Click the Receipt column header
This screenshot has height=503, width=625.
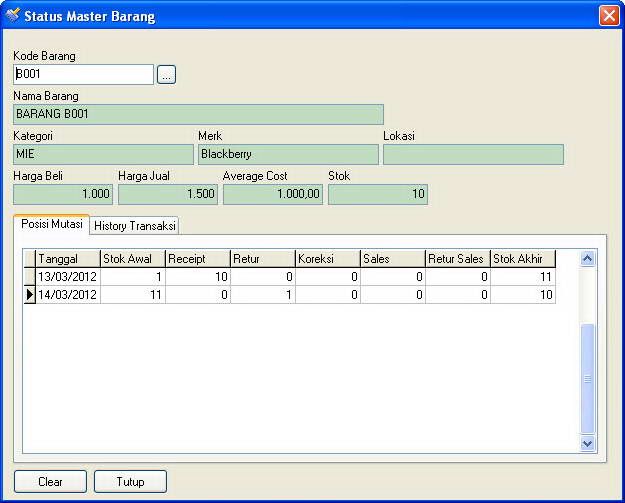pos(198,259)
